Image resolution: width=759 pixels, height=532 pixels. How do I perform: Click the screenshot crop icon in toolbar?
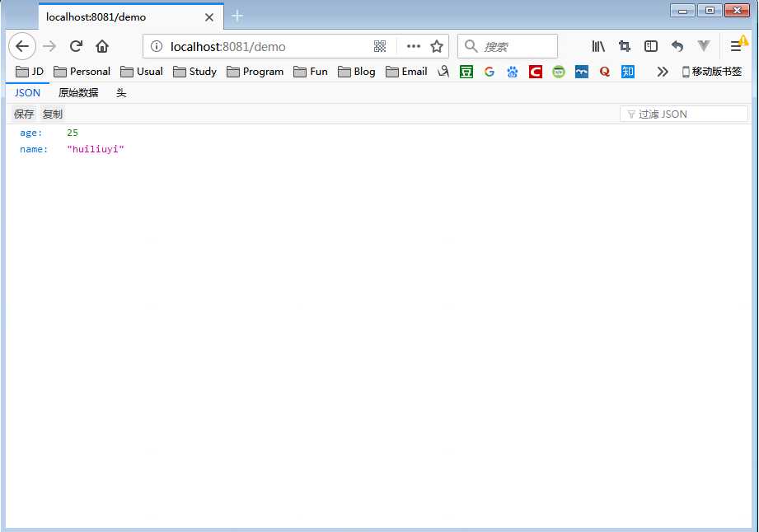click(625, 46)
